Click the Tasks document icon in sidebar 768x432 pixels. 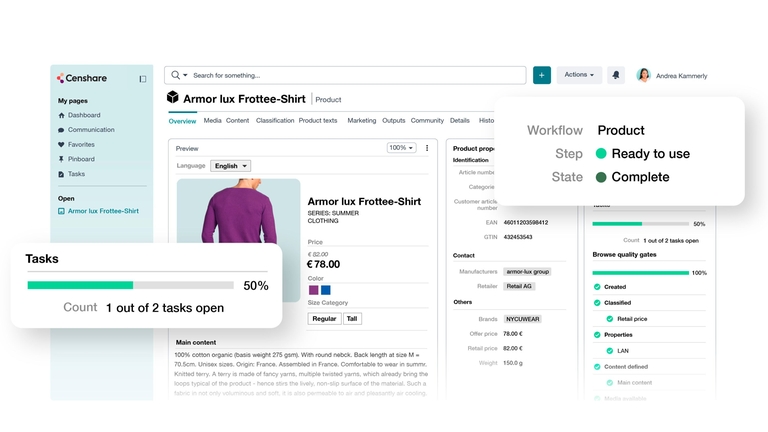click(x=61, y=174)
